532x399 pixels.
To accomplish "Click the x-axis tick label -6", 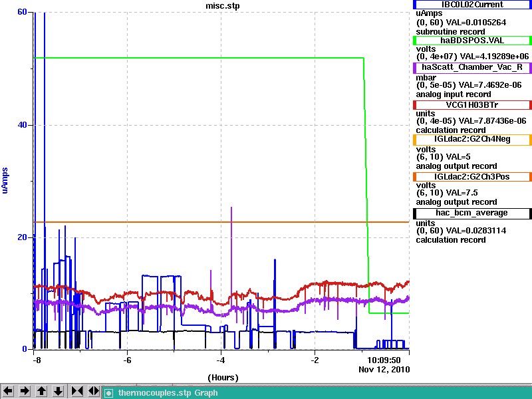I will click(127, 360).
